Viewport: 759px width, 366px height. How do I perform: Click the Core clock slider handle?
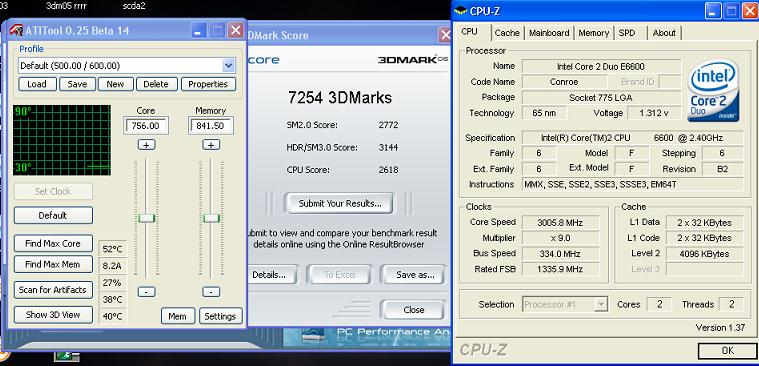[x=146, y=218]
